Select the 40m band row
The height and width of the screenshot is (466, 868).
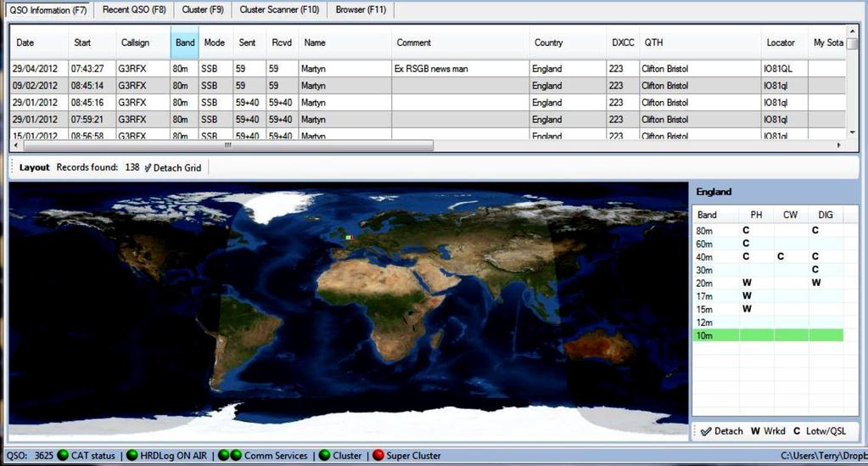tap(769, 256)
